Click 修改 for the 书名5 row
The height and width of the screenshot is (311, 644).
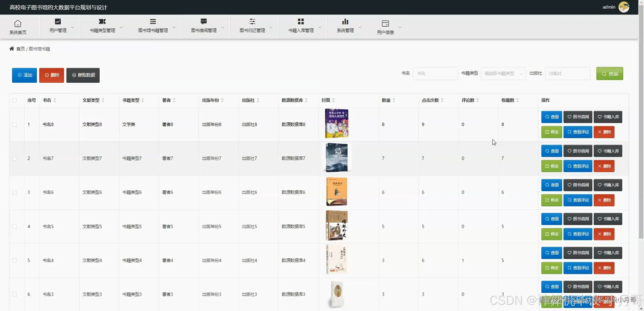point(551,234)
